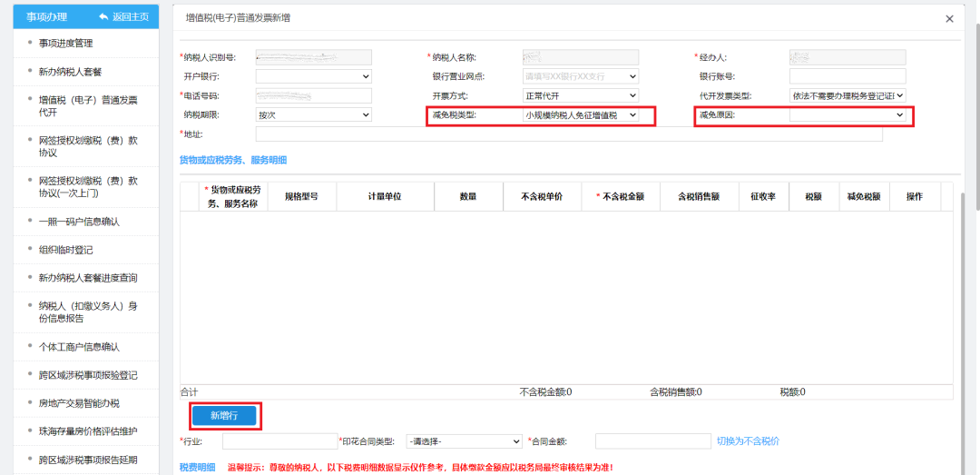Click 切换为不含税价 link
Screen dimensions: 980x475
pos(748,441)
